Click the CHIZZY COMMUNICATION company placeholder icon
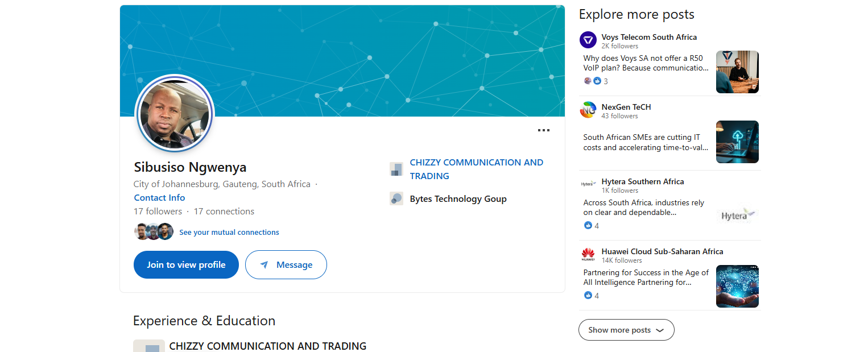Image resolution: width=868 pixels, height=352 pixels. [x=396, y=169]
